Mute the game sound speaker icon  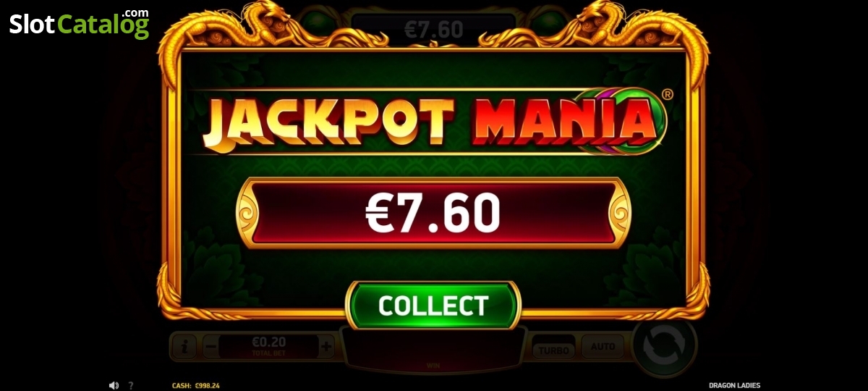[114, 385]
